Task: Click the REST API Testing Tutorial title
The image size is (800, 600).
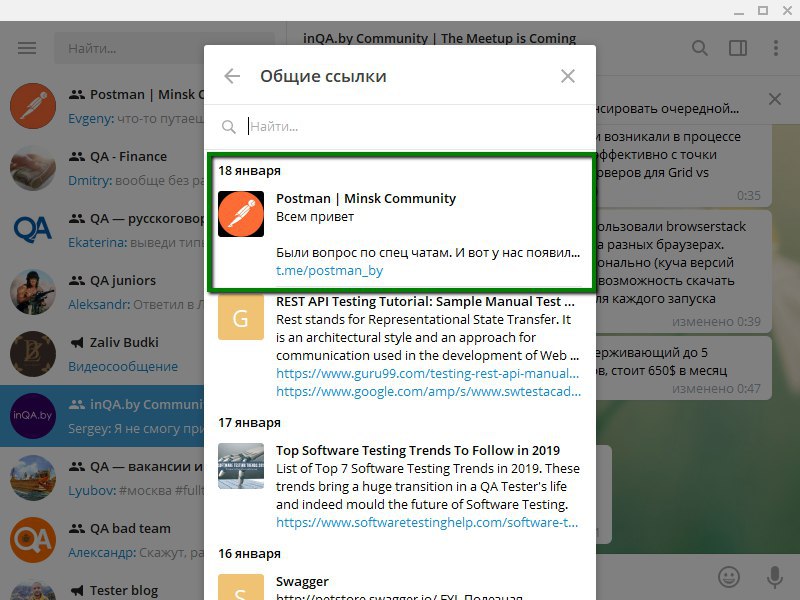Action: [x=425, y=302]
